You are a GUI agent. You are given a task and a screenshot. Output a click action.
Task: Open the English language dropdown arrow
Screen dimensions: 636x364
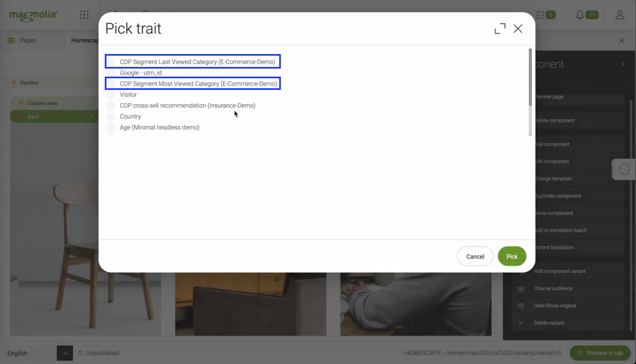[x=65, y=353]
